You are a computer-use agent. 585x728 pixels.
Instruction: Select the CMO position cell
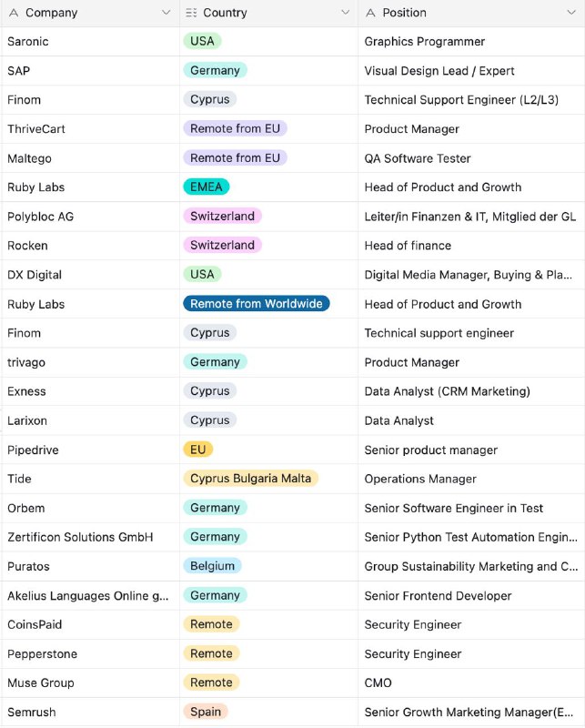(x=471, y=683)
